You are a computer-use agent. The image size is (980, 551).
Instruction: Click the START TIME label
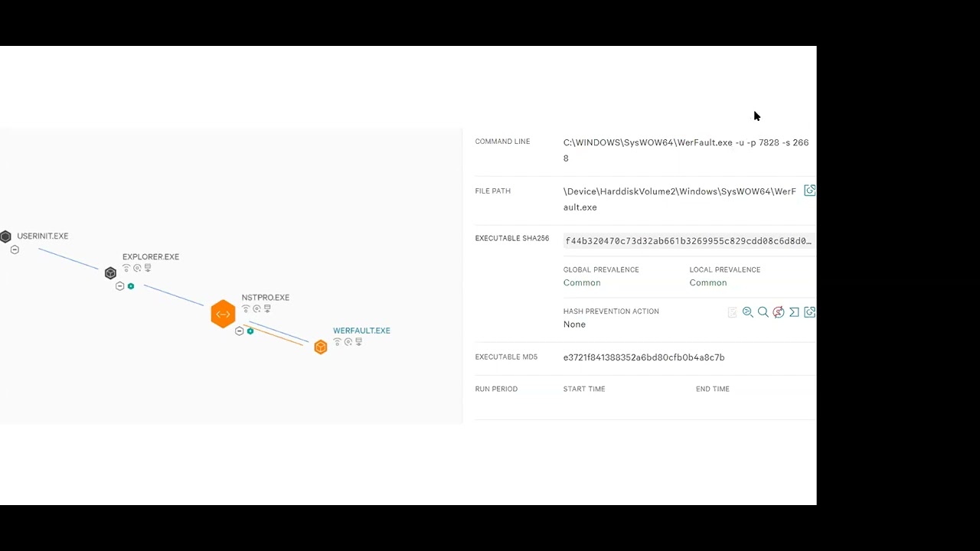tap(584, 390)
